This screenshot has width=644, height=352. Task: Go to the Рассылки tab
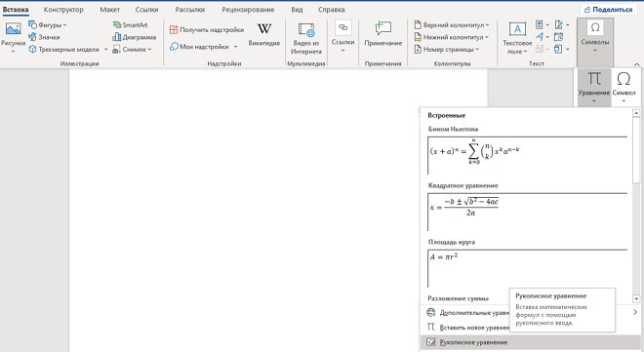(189, 10)
